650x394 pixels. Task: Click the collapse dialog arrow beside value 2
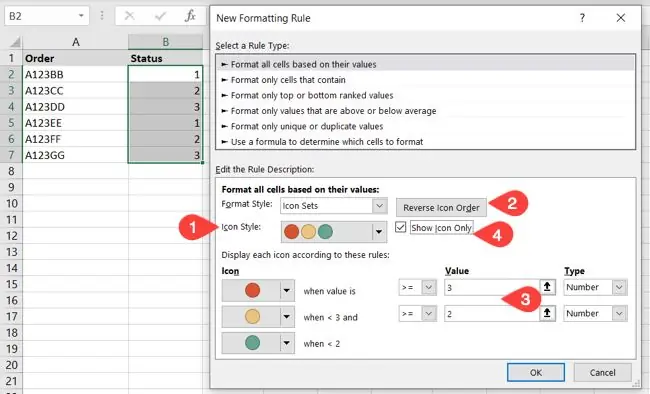click(547, 314)
